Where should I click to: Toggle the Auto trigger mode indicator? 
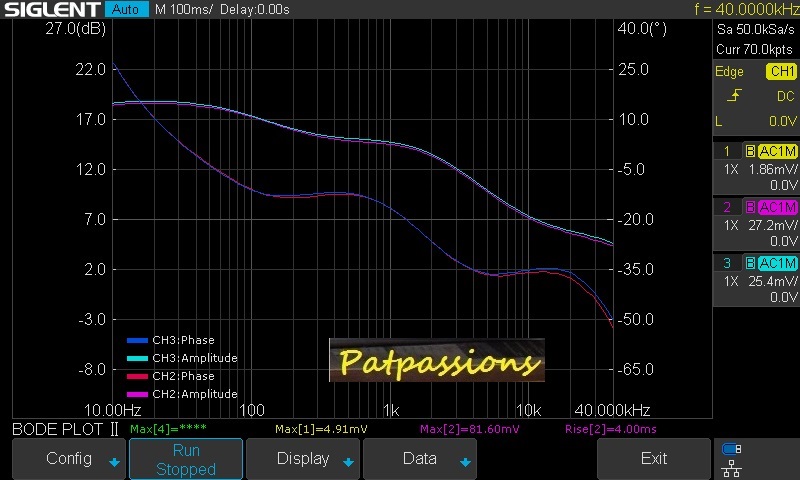click(x=125, y=9)
